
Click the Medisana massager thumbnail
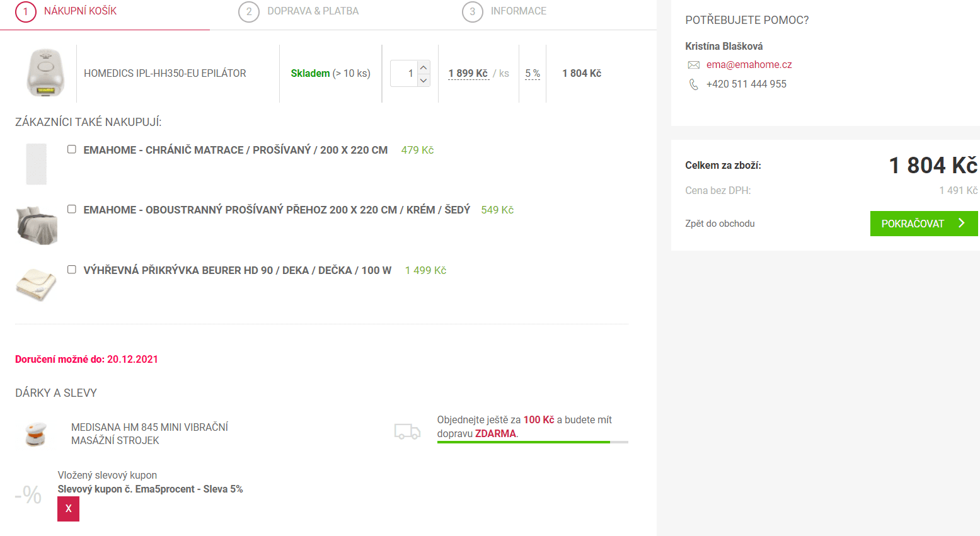point(36,434)
